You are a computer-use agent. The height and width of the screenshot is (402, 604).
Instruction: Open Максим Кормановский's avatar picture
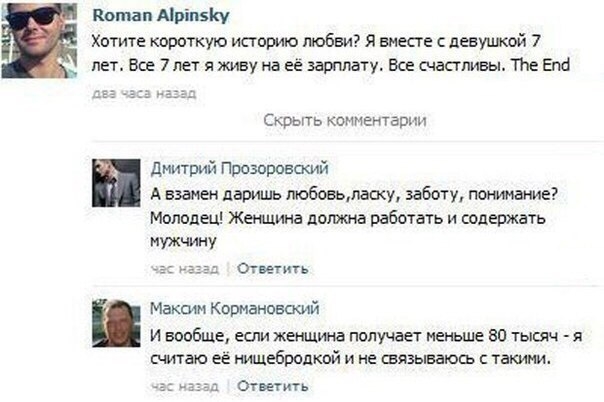click(x=115, y=322)
